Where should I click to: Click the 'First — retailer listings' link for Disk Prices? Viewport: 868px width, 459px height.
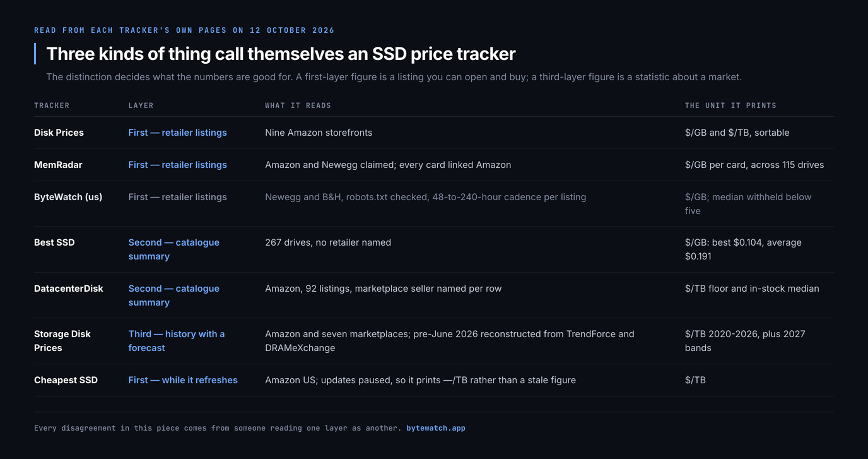point(177,133)
